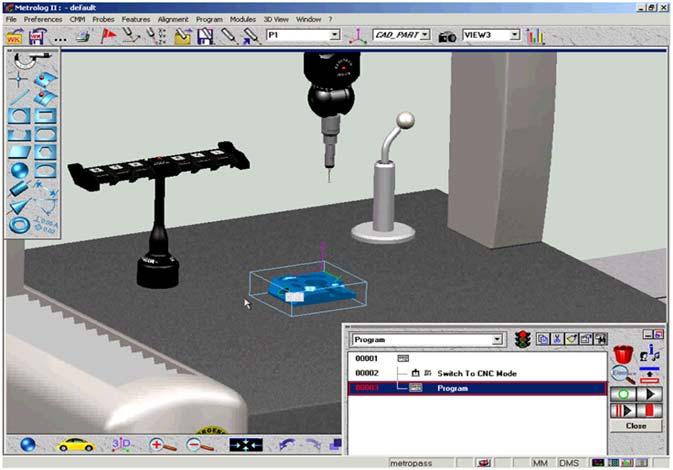Select the Cylinder feature tool
673x470 pixels.
point(19,189)
